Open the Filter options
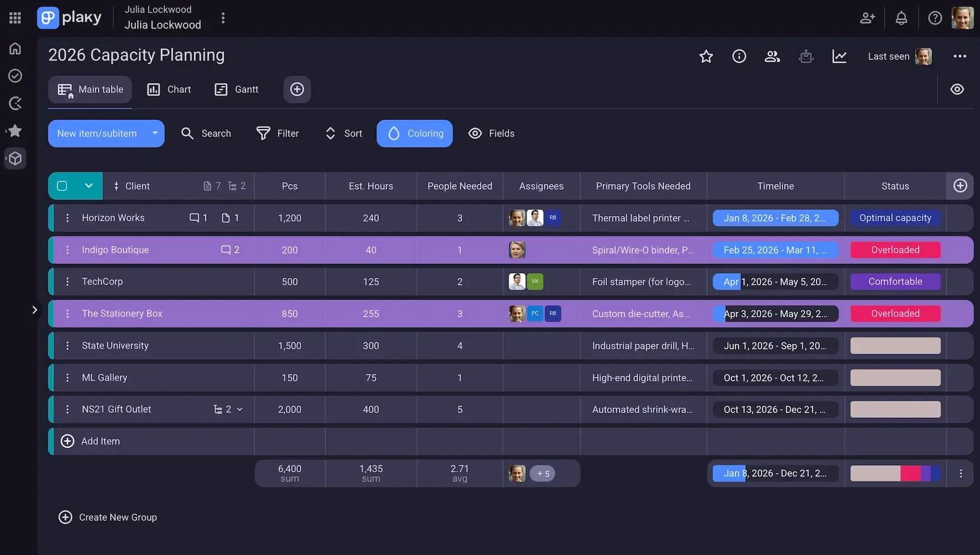980x555 pixels. coord(278,134)
